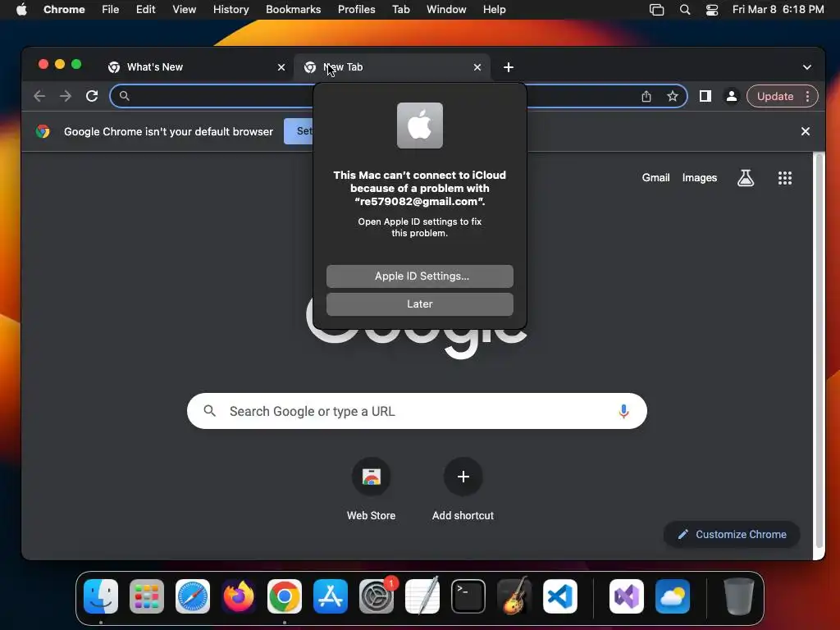Open the cloud weather app in Dock
This screenshot has width=840, height=630.
point(673,596)
